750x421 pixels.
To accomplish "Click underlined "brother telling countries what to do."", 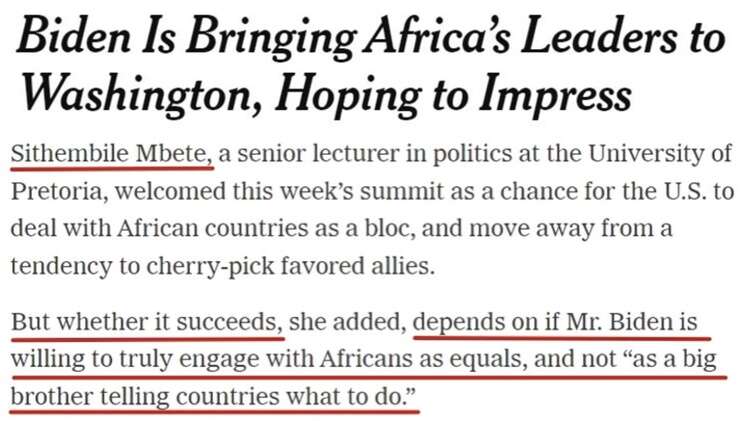I will coord(212,397).
